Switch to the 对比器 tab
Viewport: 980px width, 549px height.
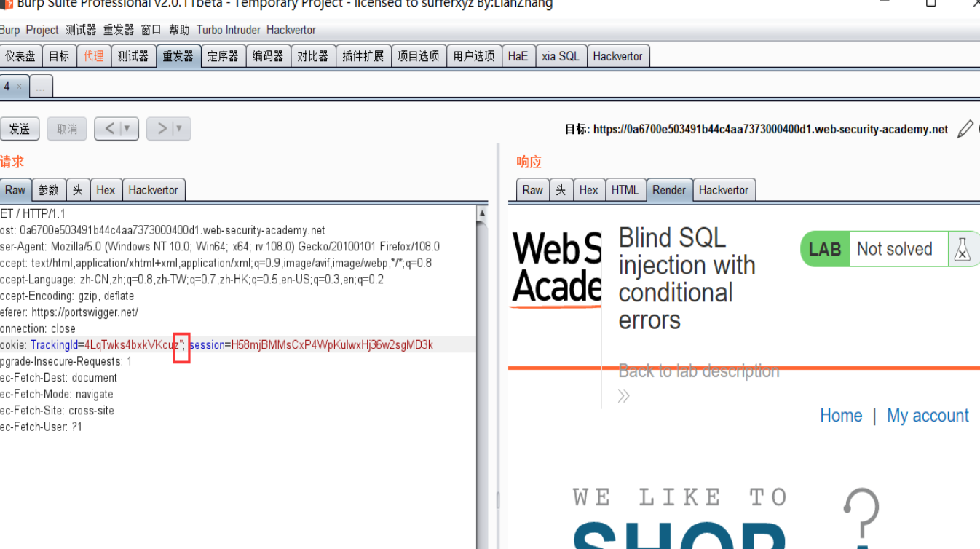[313, 56]
